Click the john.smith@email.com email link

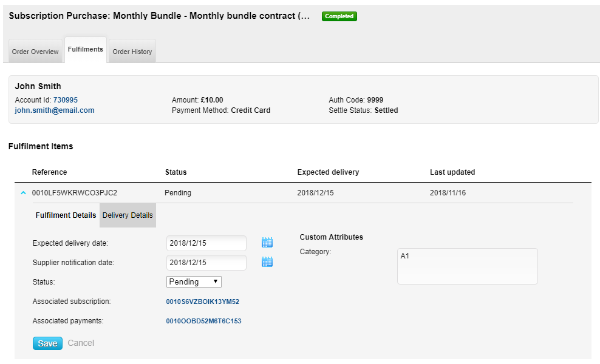click(x=55, y=110)
